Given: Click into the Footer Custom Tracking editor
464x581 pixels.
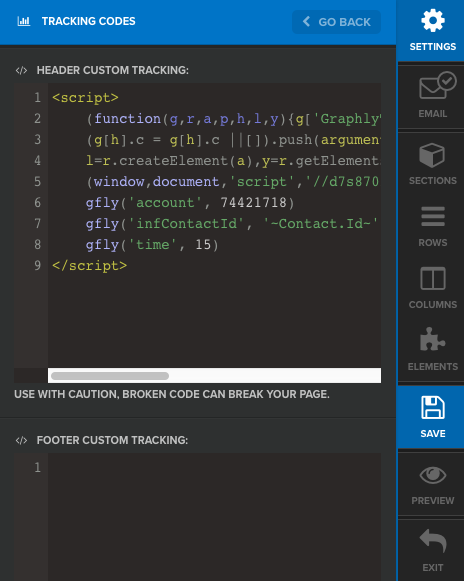Looking at the screenshot, I should 214,517.
